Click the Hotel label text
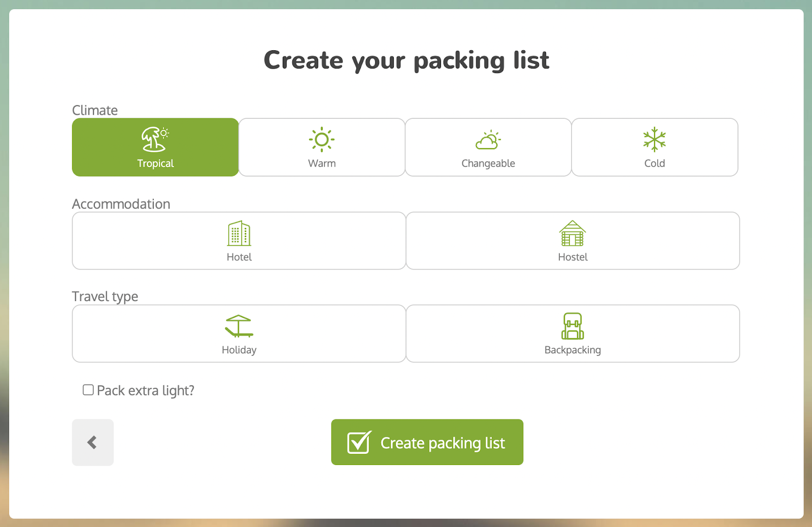Image resolution: width=812 pixels, height=527 pixels. pos(239,257)
